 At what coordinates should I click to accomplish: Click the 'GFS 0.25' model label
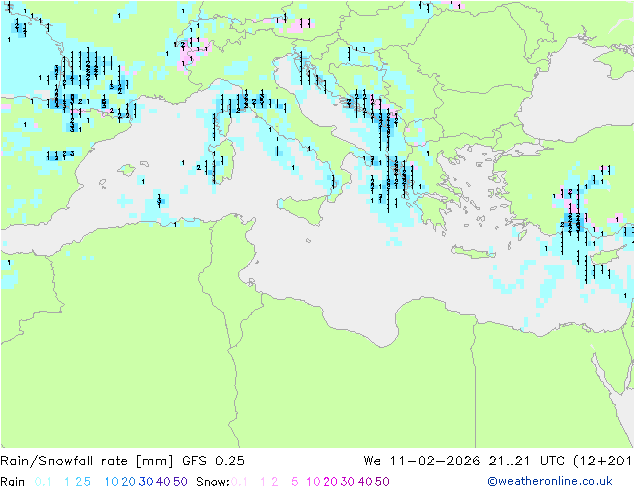213,460
